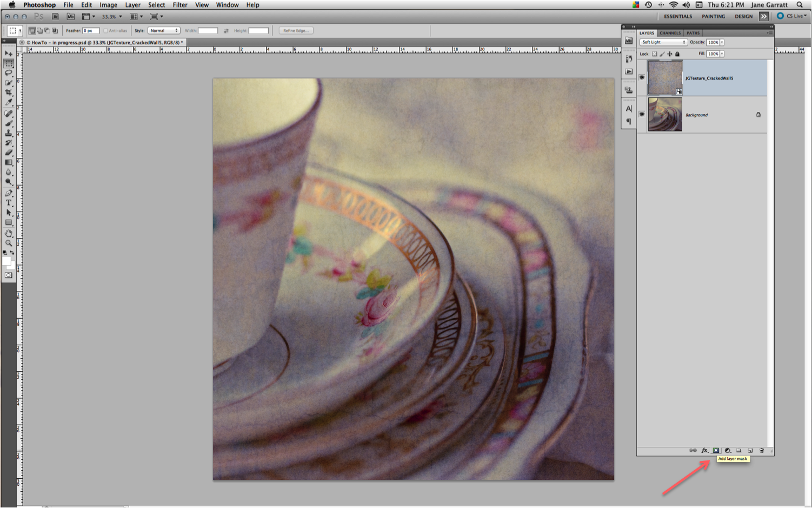Open the Style dropdown in options bar
This screenshot has width=812, height=508.
tap(164, 30)
